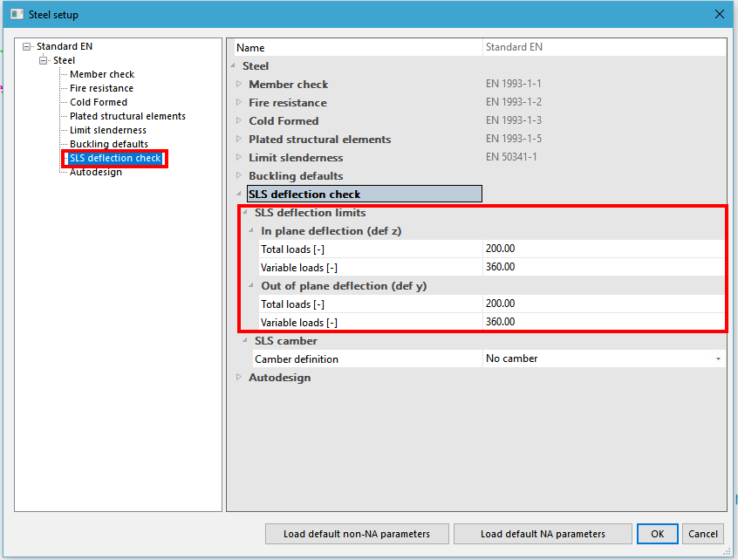738x560 pixels.
Task: Select Fire resistance in the tree
Action: (101, 88)
